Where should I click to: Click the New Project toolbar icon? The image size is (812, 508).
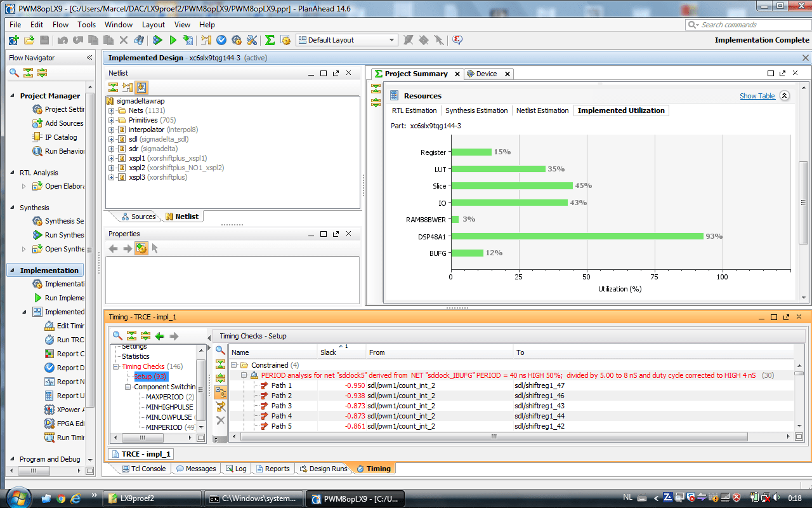(x=13, y=40)
